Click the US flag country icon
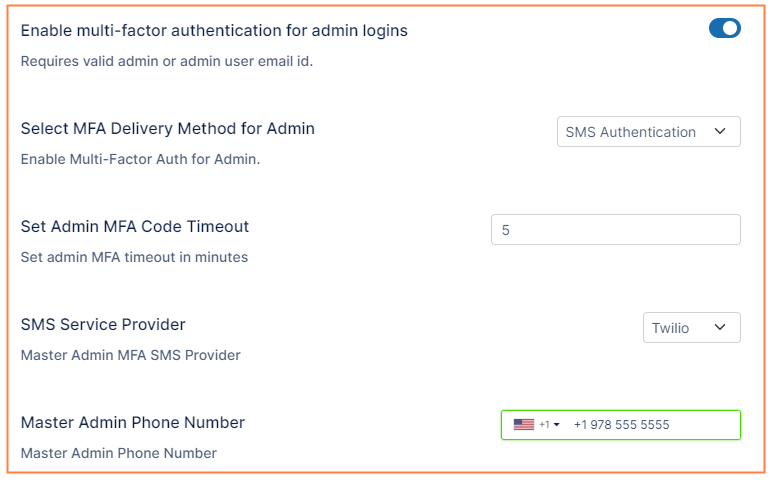Screen dimensions: 774x482 [x=524, y=425]
